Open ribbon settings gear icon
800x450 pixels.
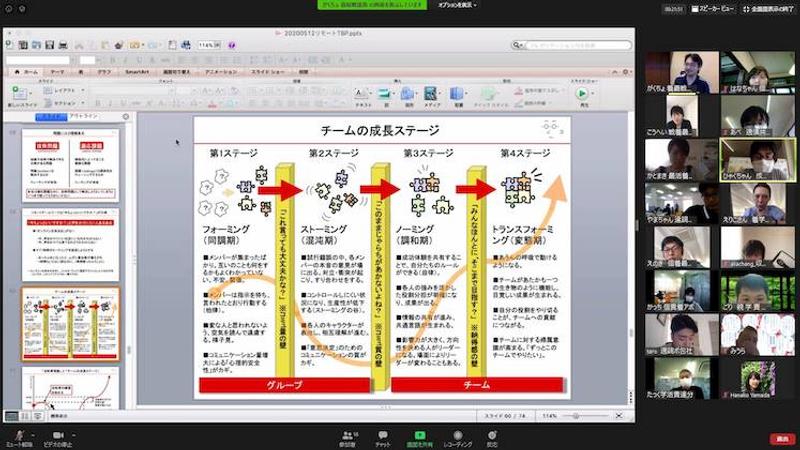point(626,72)
